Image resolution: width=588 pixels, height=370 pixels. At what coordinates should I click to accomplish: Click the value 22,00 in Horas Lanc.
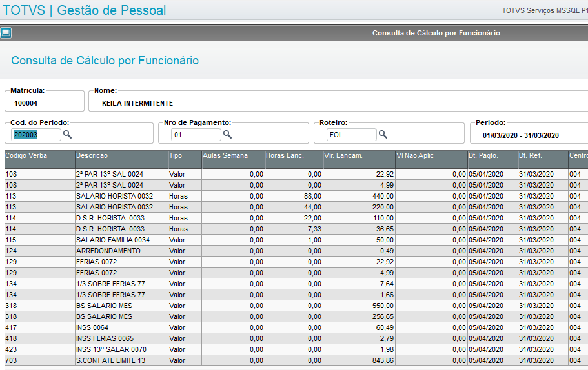(x=312, y=218)
